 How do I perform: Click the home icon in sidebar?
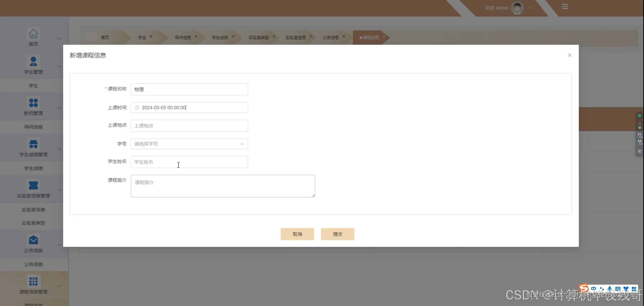point(33,34)
